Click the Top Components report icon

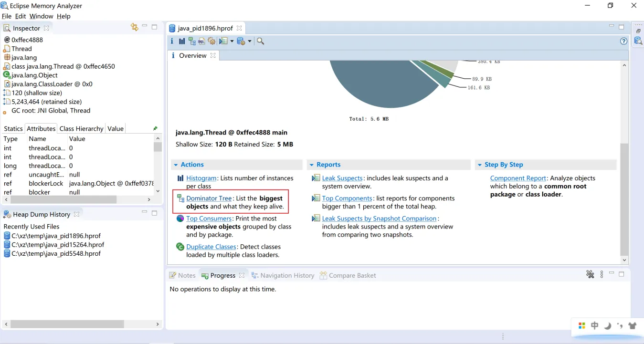click(316, 198)
